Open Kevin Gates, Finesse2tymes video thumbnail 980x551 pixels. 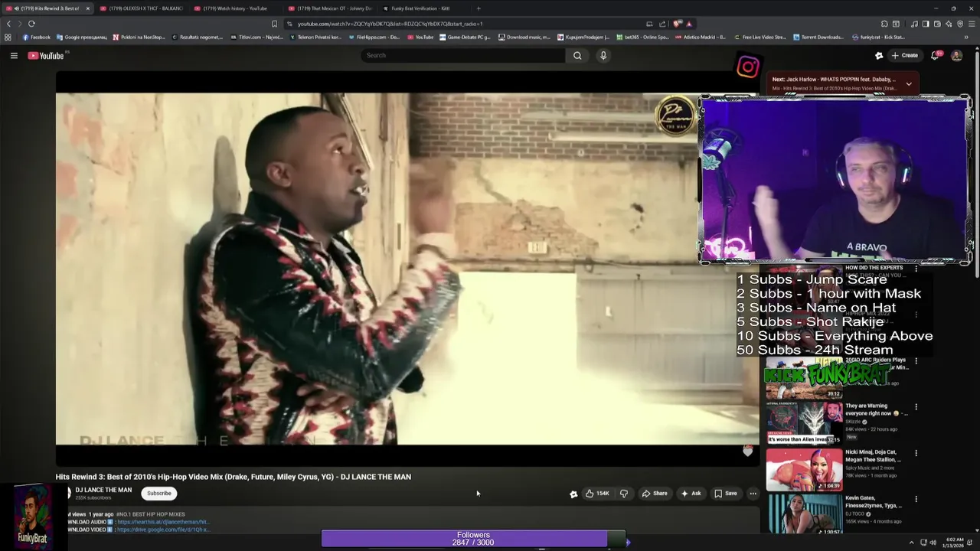804,514
